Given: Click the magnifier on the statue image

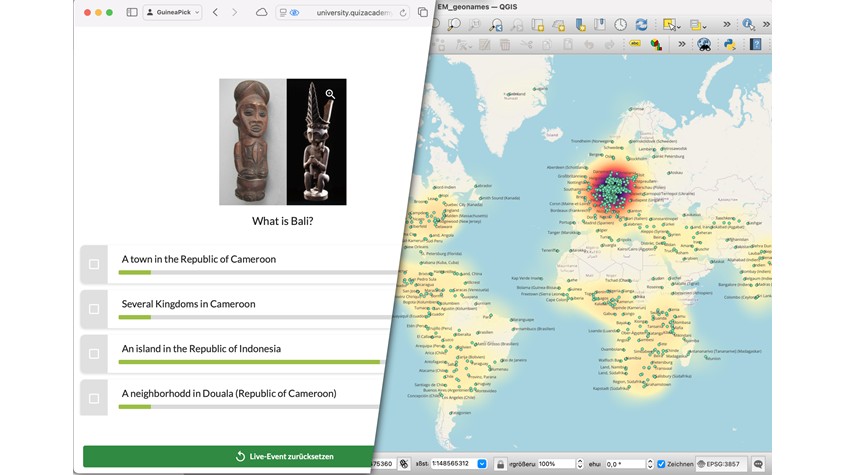Looking at the screenshot, I should coord(330,94).
